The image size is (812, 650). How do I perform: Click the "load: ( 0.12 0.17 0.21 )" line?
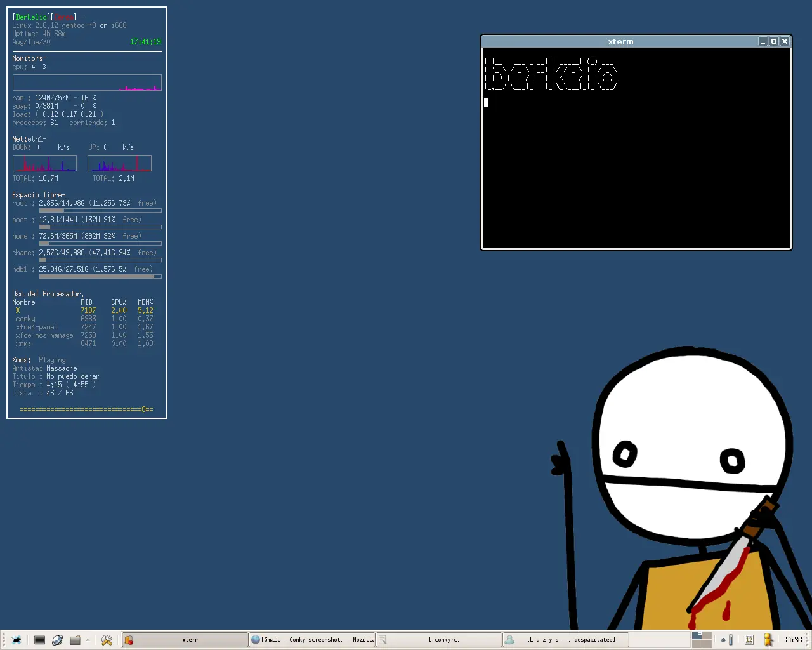click(x=58, y=114)
